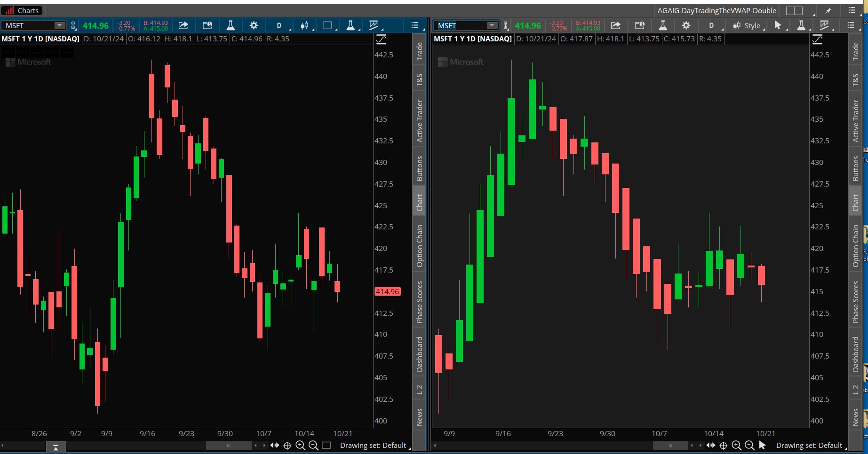
Task: Open right sidebar Trade tab
Action: click(x=855, y=51)
